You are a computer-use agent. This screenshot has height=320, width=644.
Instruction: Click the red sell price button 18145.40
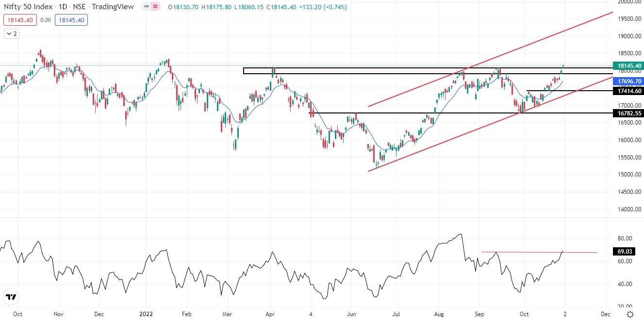pyautogui.click(x=19, y=20)
